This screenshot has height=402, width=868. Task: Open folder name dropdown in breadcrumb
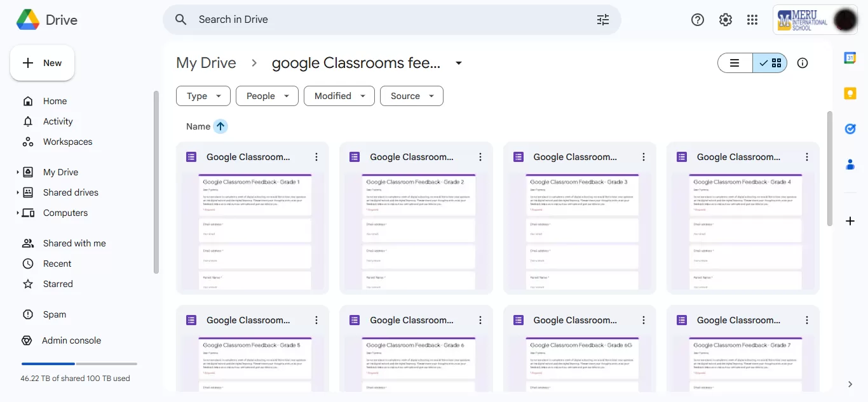[459, 63]
